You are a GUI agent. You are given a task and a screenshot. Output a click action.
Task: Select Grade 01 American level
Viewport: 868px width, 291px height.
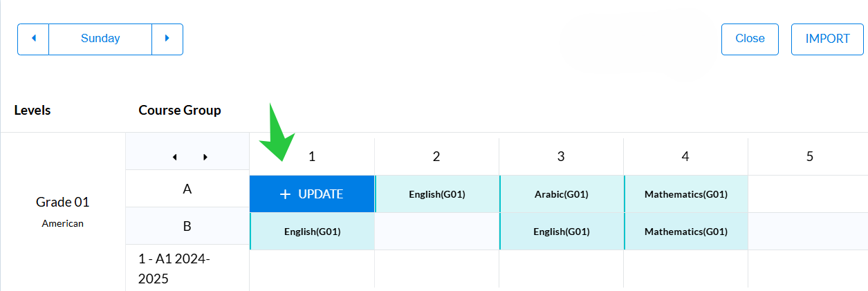point(63,212)
